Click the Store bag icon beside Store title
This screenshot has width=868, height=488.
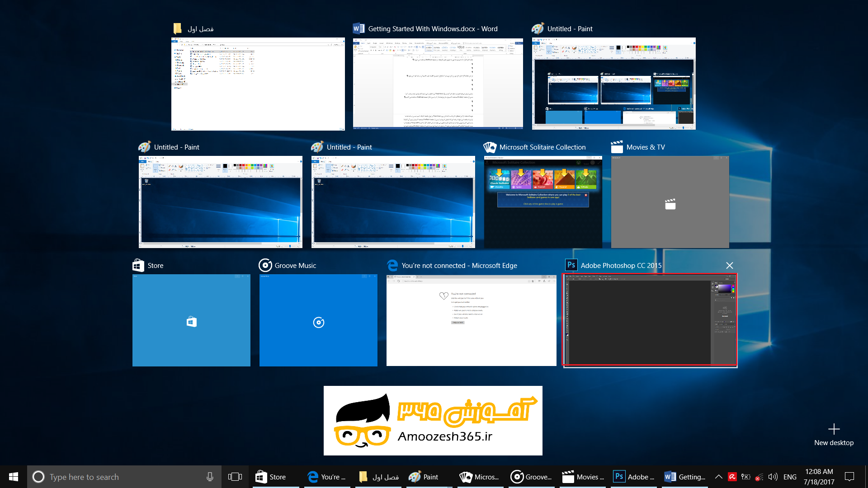coord(138,265)
